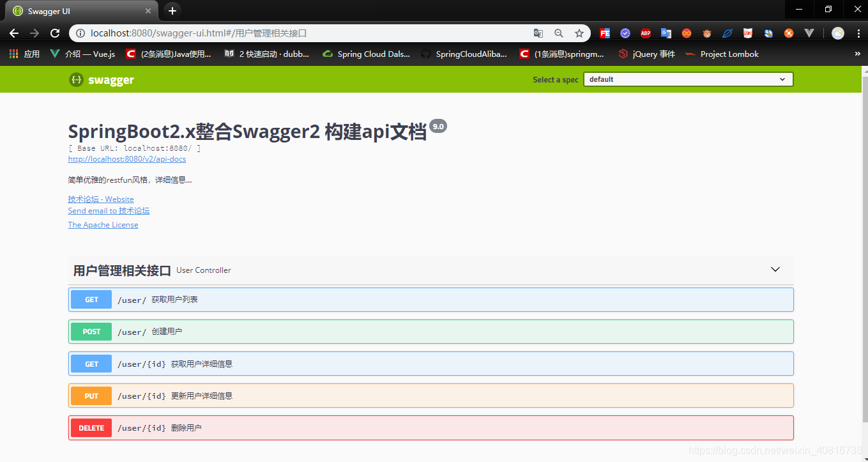Open the 应用 apps grid shortcut
This screenshot has width=868, height=462.
pos(24,54)
